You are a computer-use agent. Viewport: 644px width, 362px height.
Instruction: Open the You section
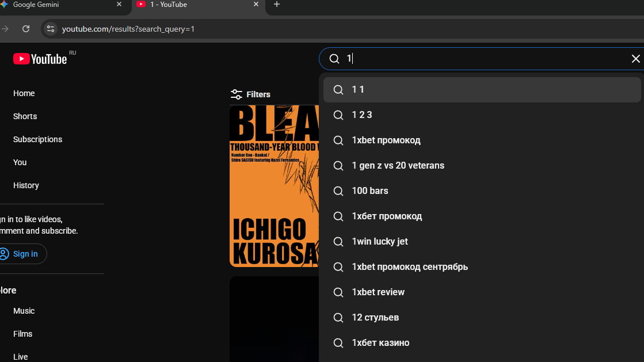pyautogui.click(x=20, y=162)
